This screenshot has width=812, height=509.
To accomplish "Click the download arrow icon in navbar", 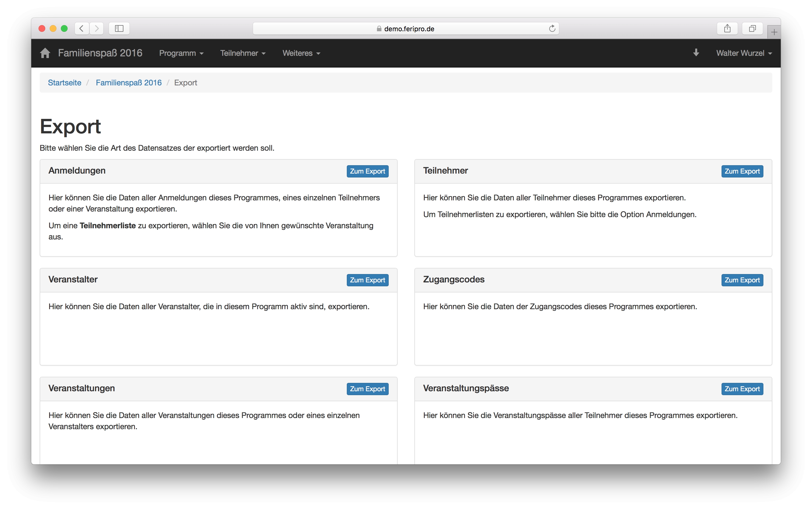I will [x=696, y=53].
